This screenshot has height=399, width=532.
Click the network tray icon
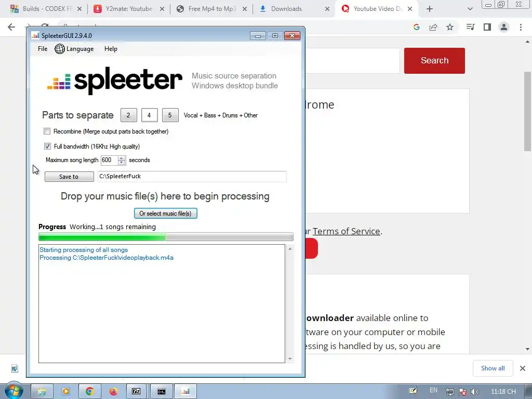[450, 392]
